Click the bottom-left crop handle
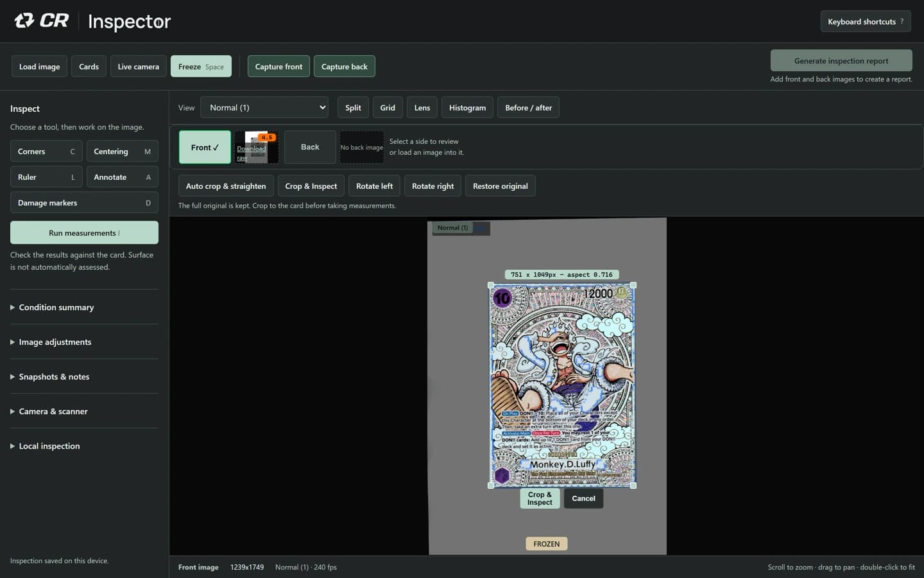 pyautogui.click(x=491, y=486)
